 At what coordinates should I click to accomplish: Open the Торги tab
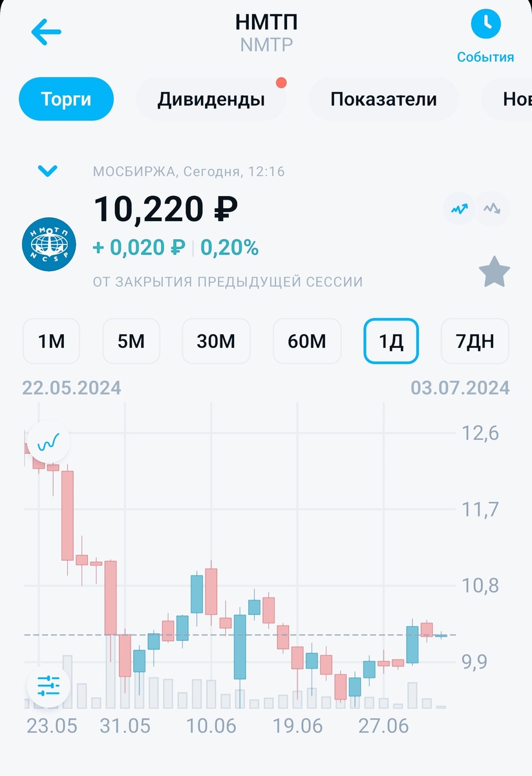67,99
